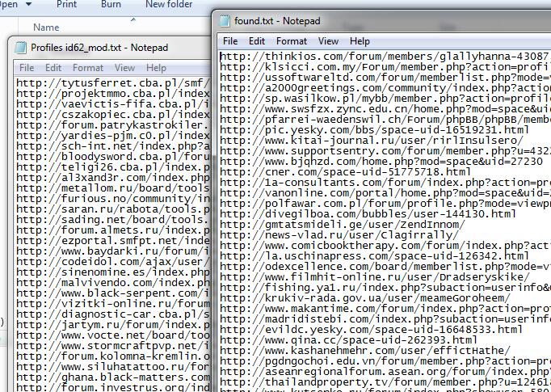This screenshot has width=551, height=392.
Task: Click the vanonline.com URL line
Action: [385, 193]
